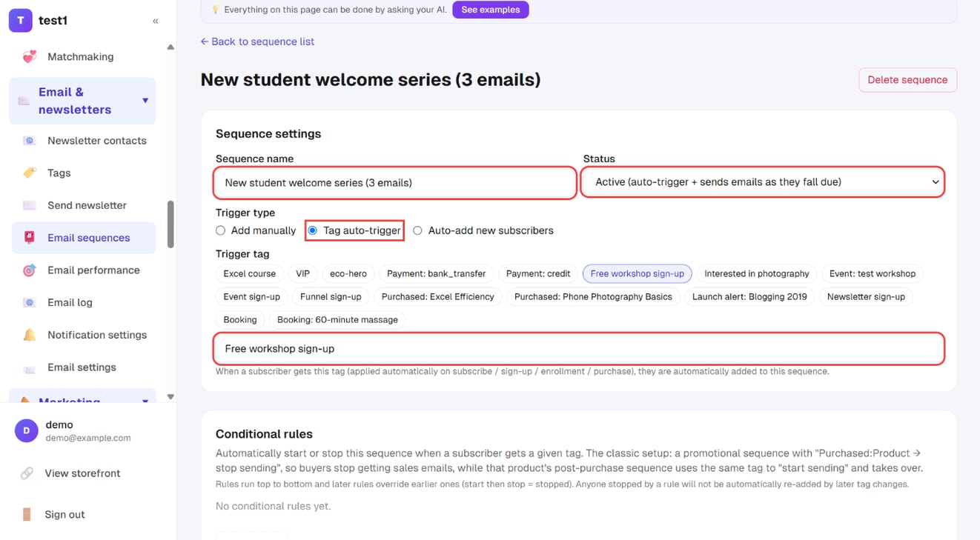Screen dimensions: 980x540
Task: Click the Email sequences icon
Action: point(30,238)
